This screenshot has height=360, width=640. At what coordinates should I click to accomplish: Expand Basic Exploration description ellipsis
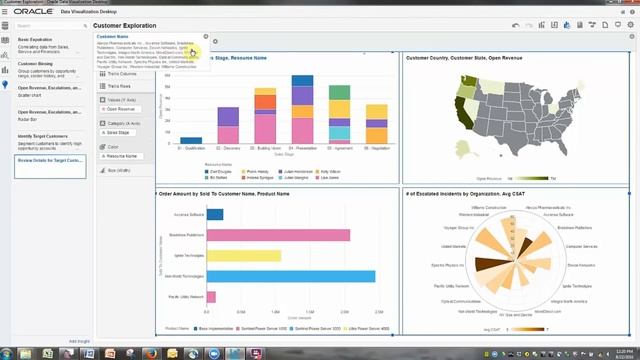(77, 52)
